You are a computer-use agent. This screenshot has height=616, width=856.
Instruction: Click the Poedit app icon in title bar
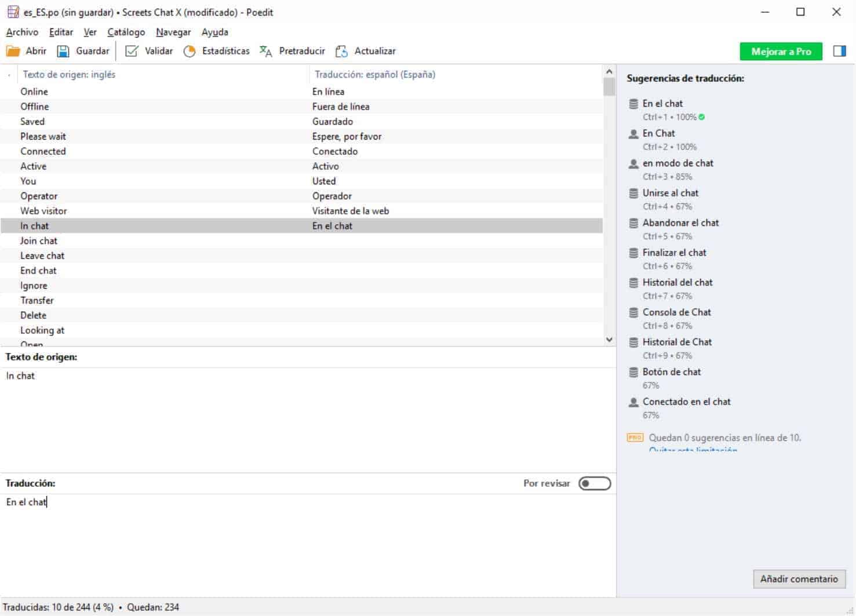(13, 12)
